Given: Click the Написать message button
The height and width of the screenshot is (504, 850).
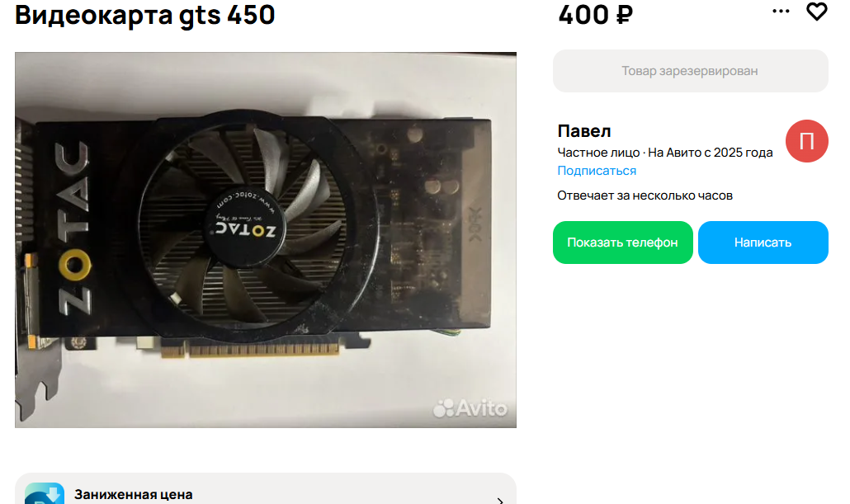Looking at the screenshot, I should pyautogui.click(x=763, y=243).
